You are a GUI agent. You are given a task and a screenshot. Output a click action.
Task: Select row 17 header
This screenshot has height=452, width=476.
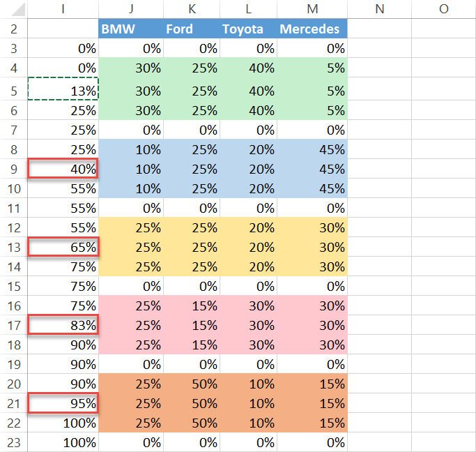coord(14,325)
